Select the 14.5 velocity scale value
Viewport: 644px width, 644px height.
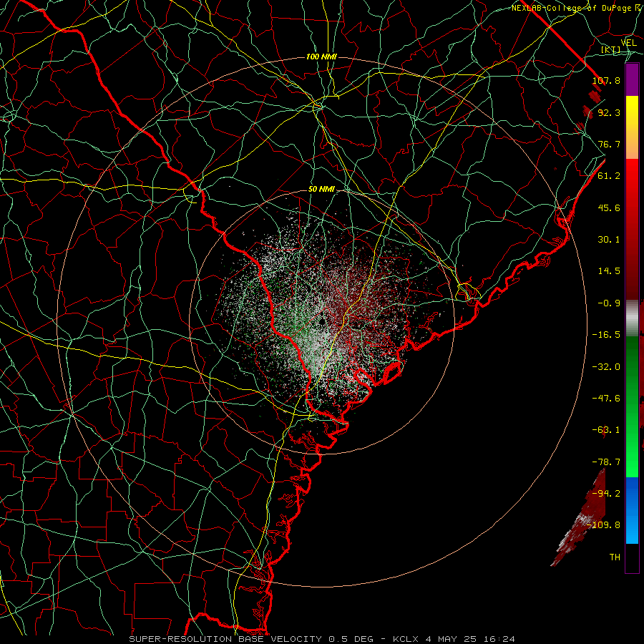[609, 270]
